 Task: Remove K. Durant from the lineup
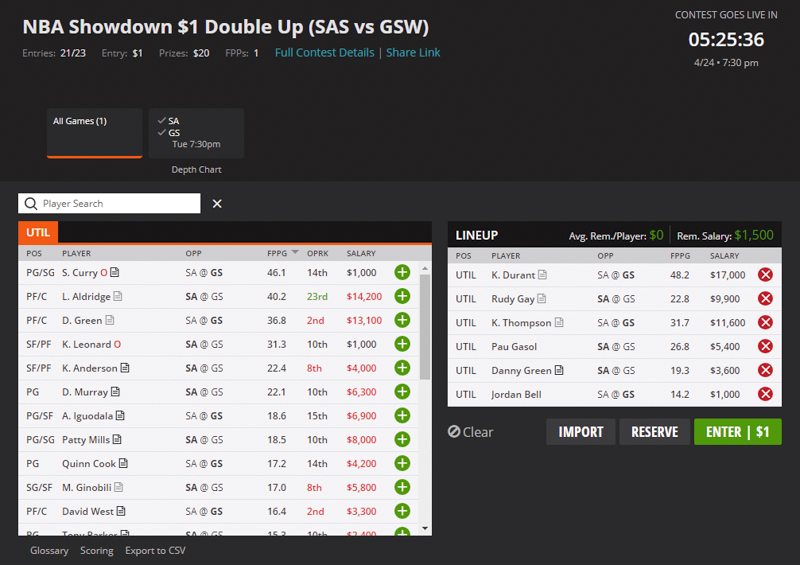[765, 275]
